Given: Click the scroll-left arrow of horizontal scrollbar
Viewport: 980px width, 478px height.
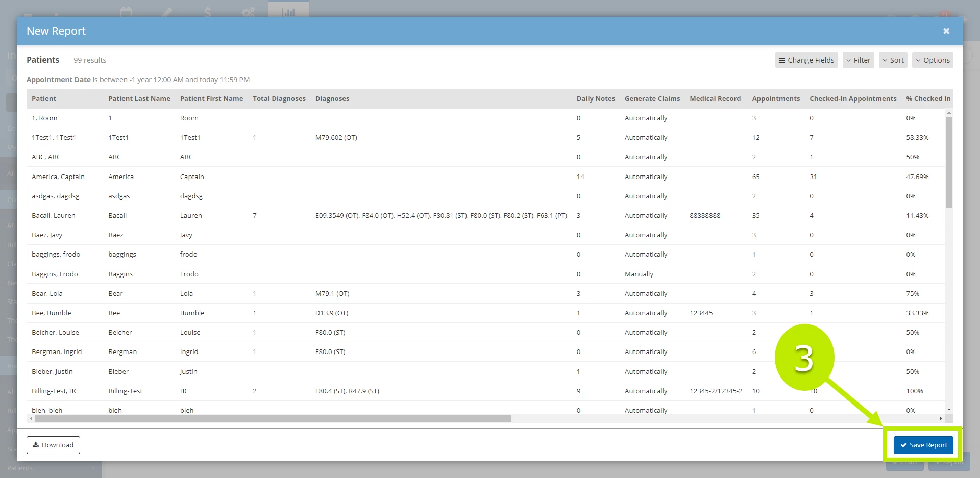Looking at the screenshot, I should coord(31,418).
